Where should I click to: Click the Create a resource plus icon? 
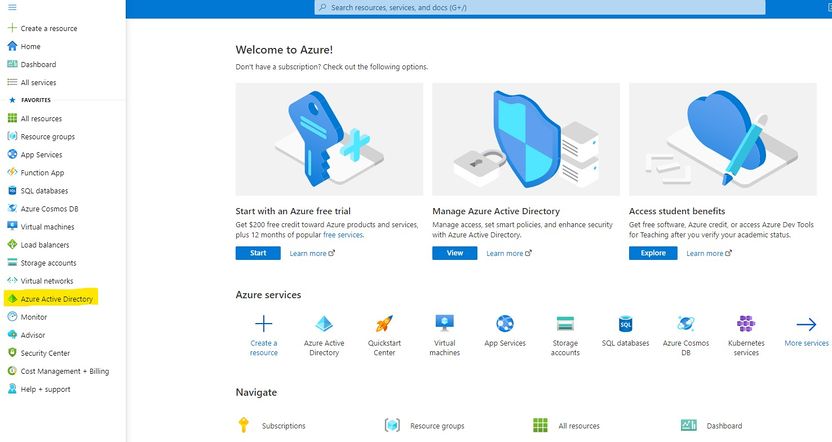(264, 324)
